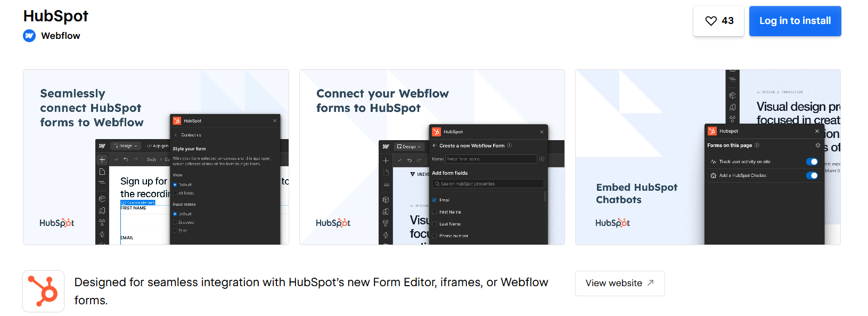The width and height of the screenshot is (868, 316).
Task: Toggle 'Add a HubSpot Chatbot' switch
Action: coord(812,175)
